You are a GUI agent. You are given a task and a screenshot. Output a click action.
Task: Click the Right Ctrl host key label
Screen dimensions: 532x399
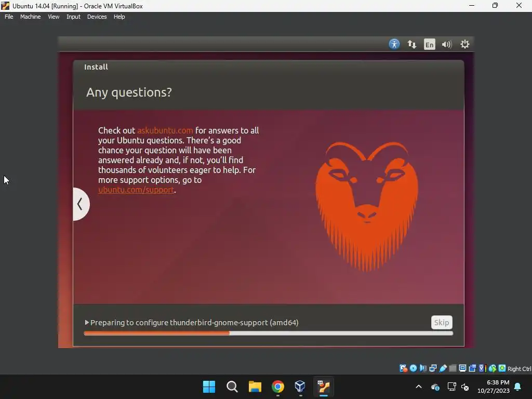point(519,369)
